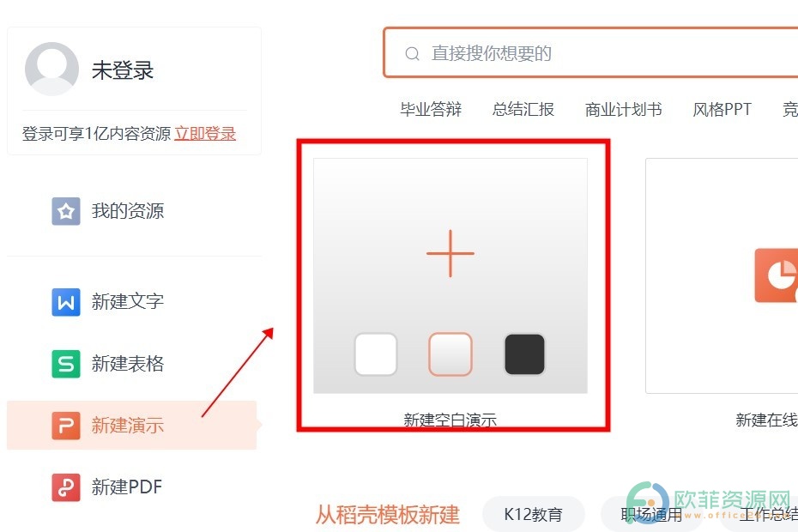This screenshot has height=532, width=798.
Task: Click the 职场通用 template filter
Action: point(652,514)
